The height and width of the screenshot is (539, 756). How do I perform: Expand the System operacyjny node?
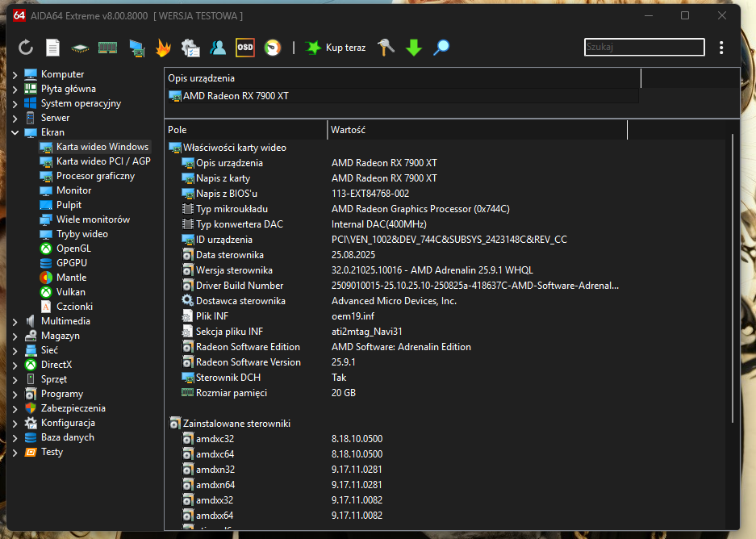click(x=15, y=103)
